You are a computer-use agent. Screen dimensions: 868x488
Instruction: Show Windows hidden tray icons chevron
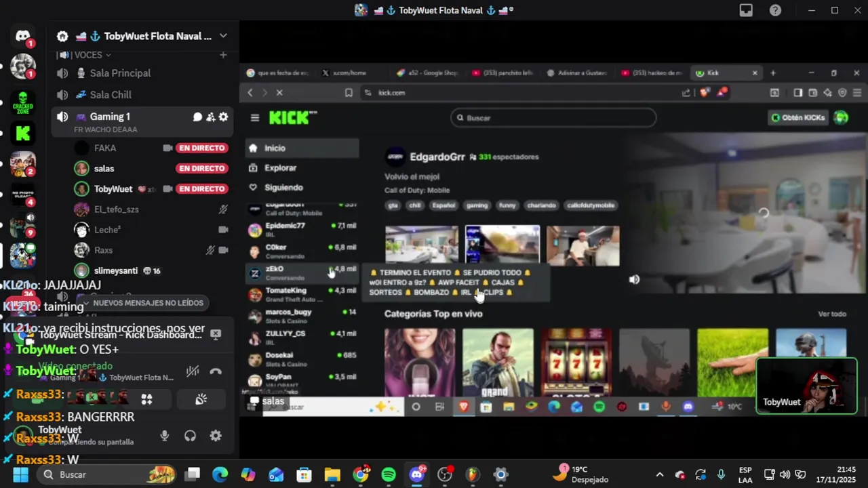click(659, 474)
